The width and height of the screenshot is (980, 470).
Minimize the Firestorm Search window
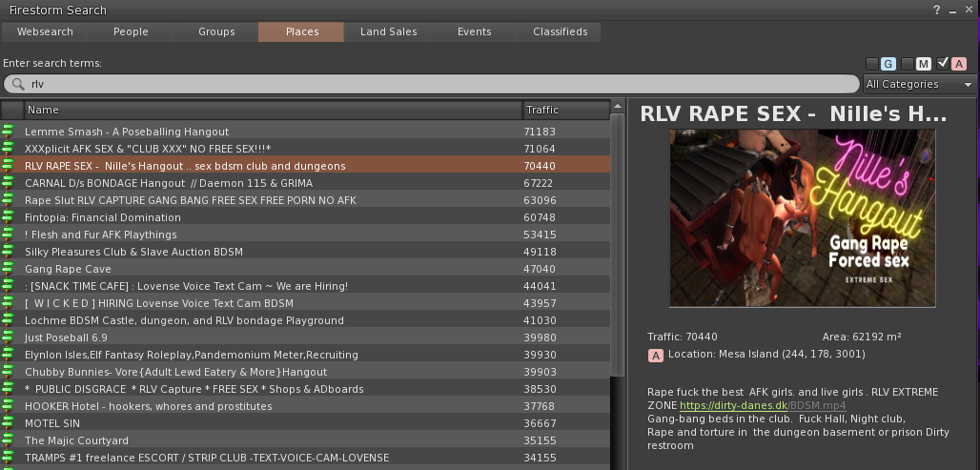953,10
